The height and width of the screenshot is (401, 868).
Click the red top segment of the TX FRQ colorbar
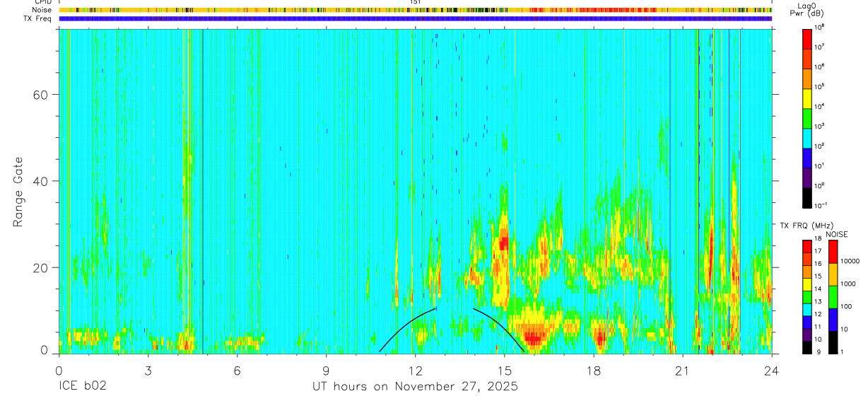coord(807,246)
